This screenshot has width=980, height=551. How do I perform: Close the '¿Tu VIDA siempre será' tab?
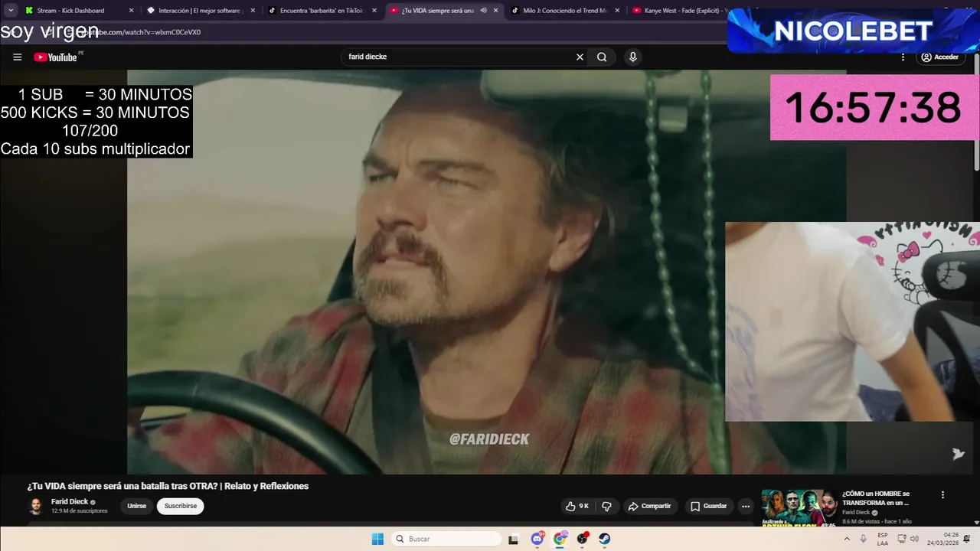pos(496,11)
